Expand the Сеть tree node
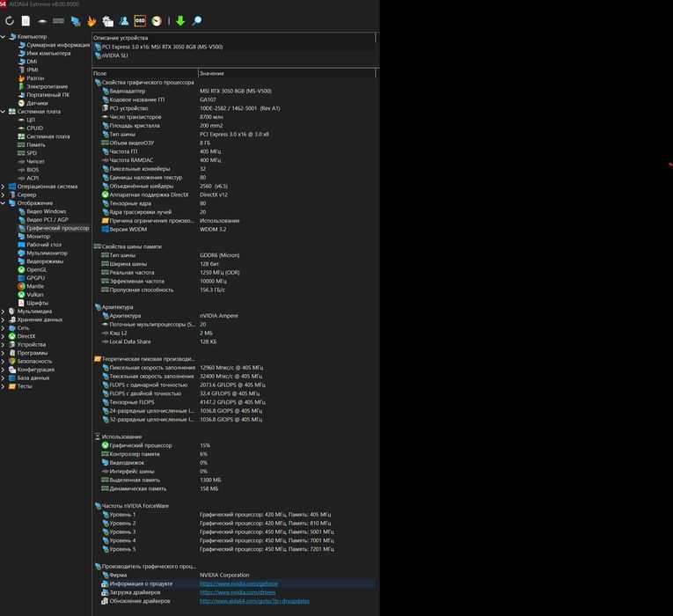Screen dimensions: 673x616 pyautogui.click(x=3, y=328)
